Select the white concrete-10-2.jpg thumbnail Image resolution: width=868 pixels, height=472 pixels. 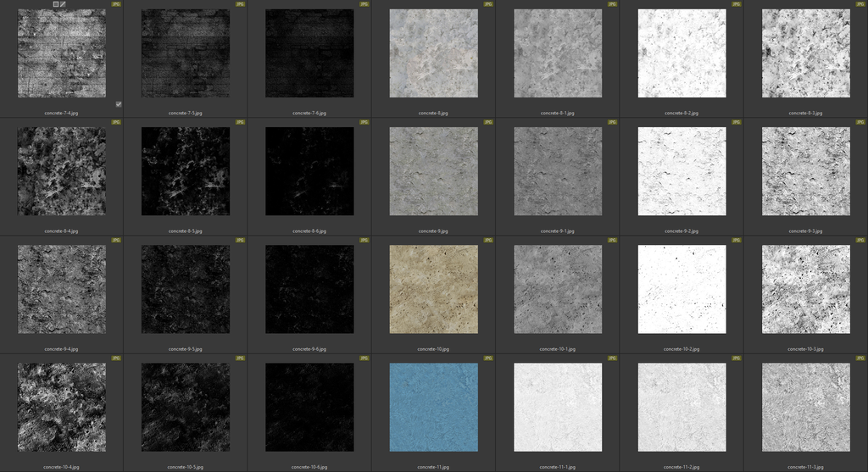[x=682, y=290]
